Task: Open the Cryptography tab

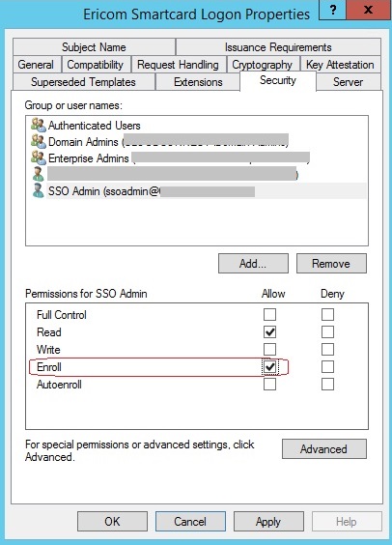Action: click(x=263, y=65)
